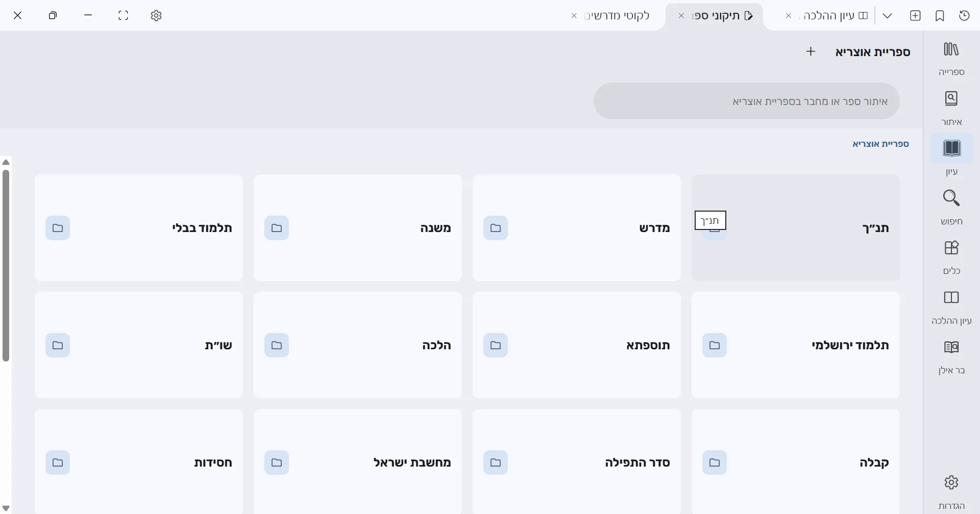Open the מחשבת ישראל category card
Viewport: 980px width, 514px height.
358,461
